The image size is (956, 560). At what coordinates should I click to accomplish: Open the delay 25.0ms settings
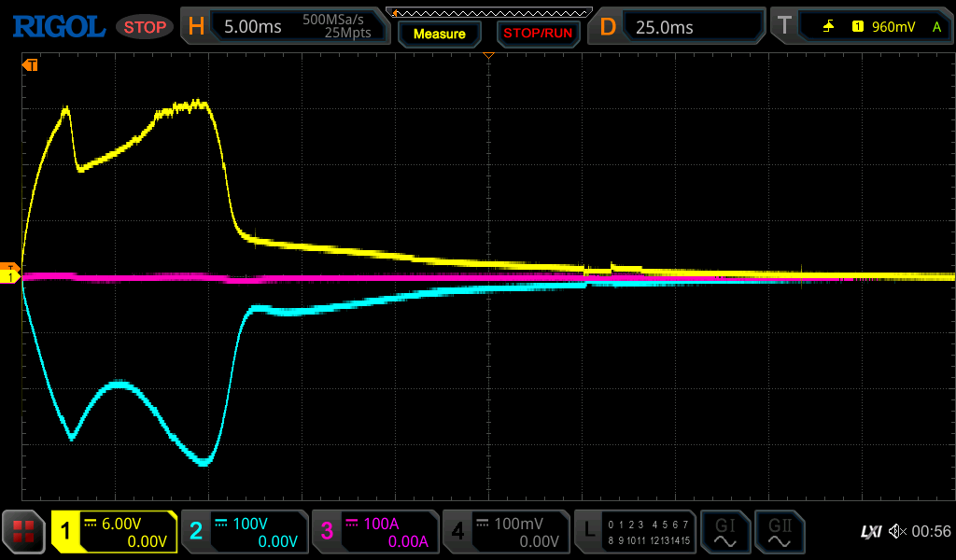[x=678, y=27]
